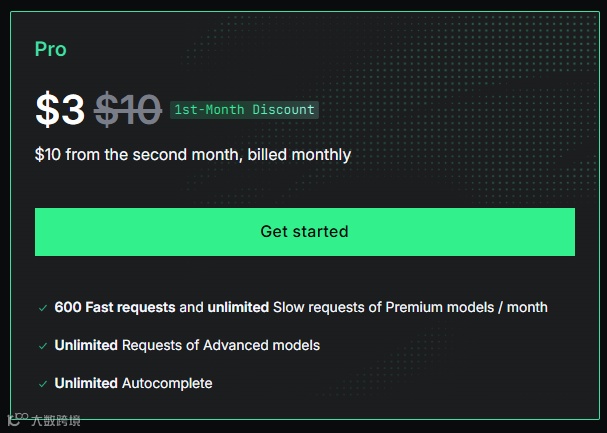This screenshot has width=607, height=433.
Task: Click the checkmark beside Unlimited Autocomplete
Action: point(43,384)
